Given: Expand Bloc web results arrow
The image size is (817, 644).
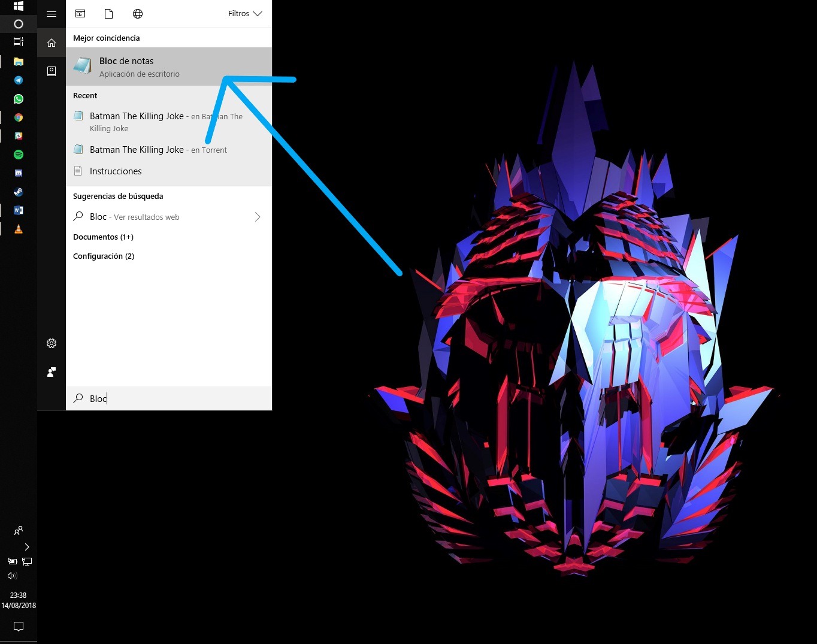Looking at the screenshot, I should coord(258,217).
